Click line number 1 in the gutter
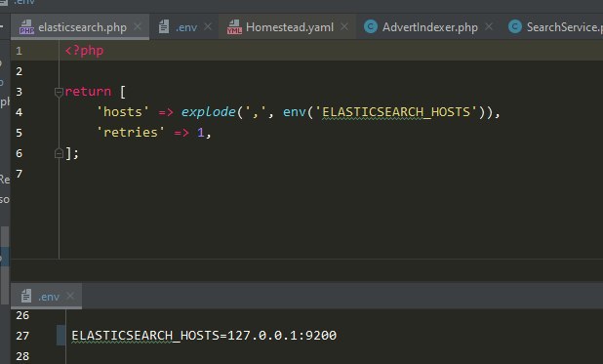 [19, 51]
